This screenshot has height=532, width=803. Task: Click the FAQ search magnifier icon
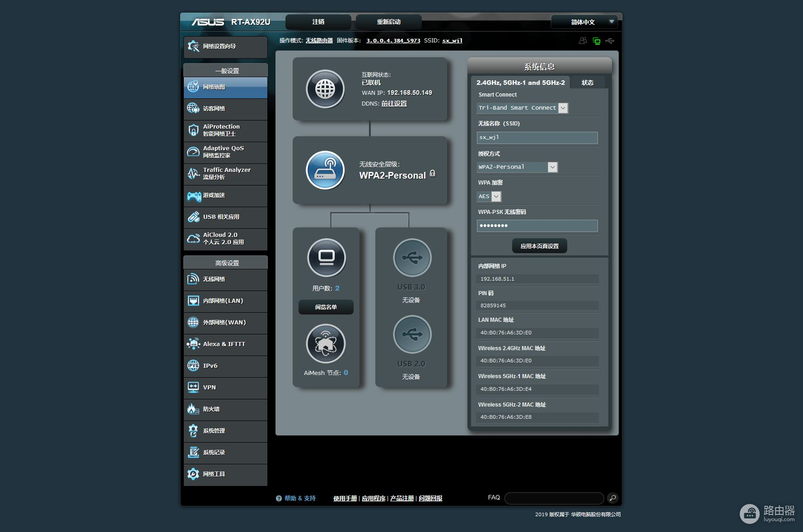click(612, 498)
